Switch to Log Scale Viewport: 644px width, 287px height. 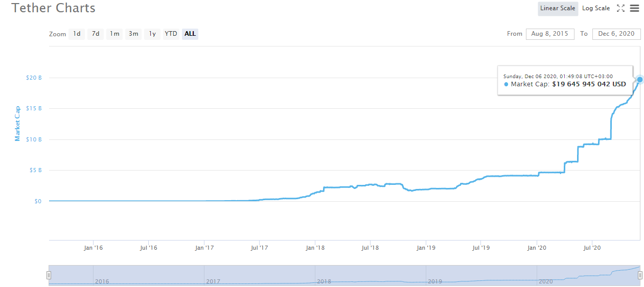[595, 8]
